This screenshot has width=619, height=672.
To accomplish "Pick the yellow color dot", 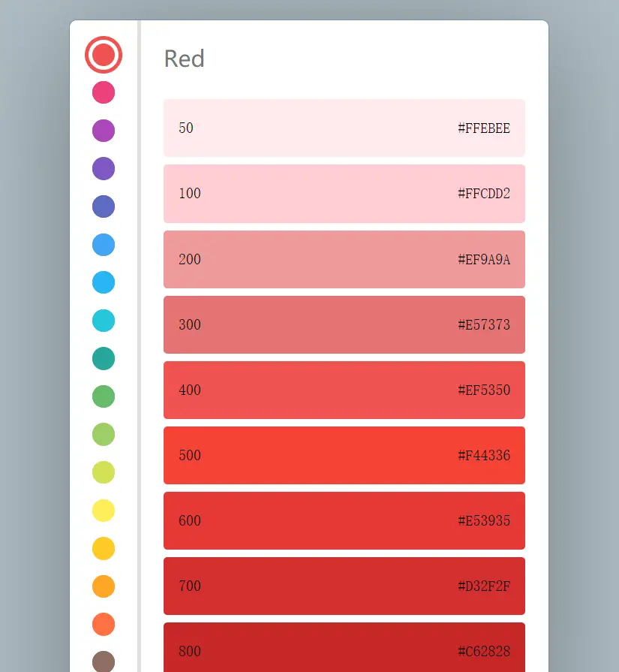I will [104, 511].
